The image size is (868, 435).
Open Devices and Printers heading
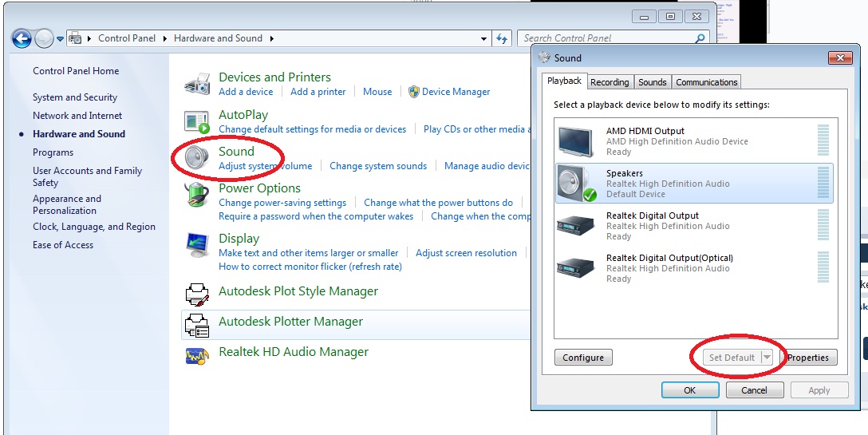point(274,77)
